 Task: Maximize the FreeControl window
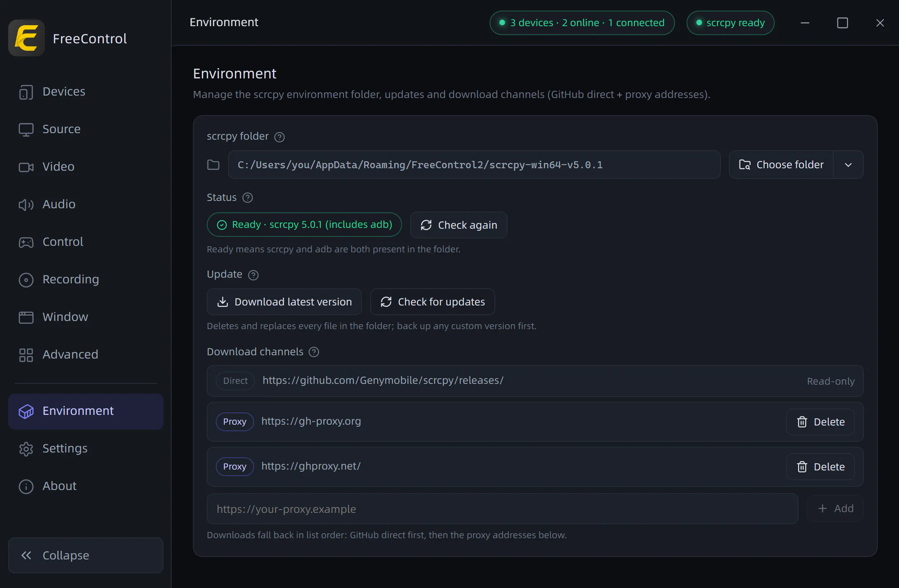point(843,23)
